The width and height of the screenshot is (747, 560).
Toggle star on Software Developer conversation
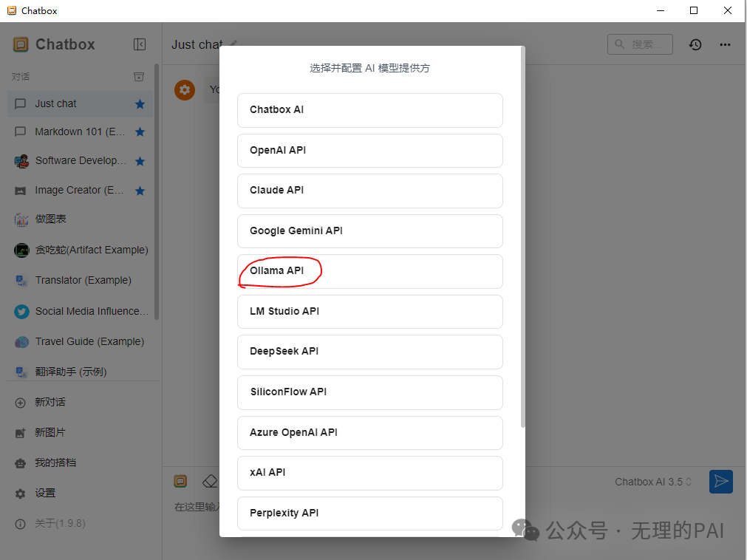click(140, 162)
